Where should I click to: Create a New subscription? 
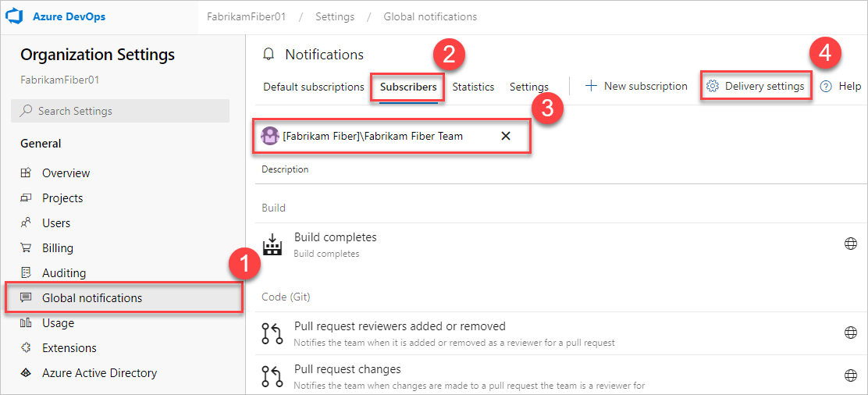(636, 87)
